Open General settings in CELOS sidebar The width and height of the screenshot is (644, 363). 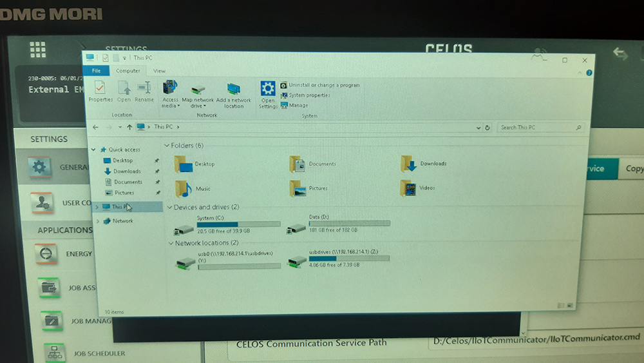(53, 167)
